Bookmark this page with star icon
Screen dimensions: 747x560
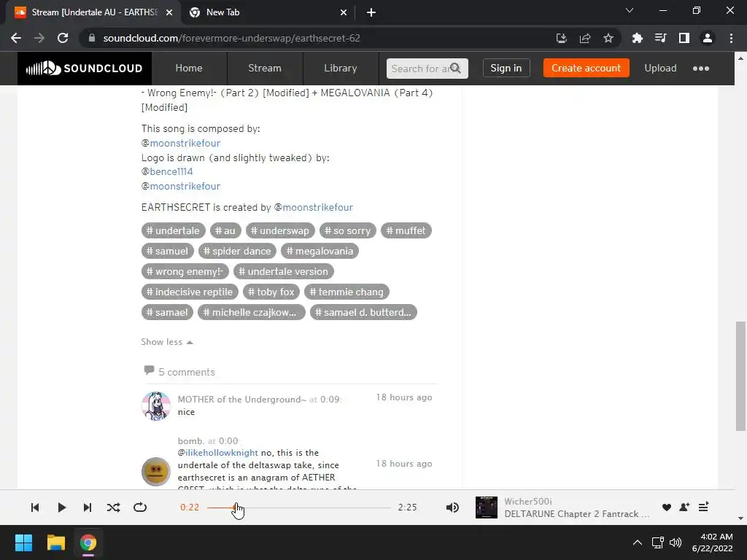608,38
